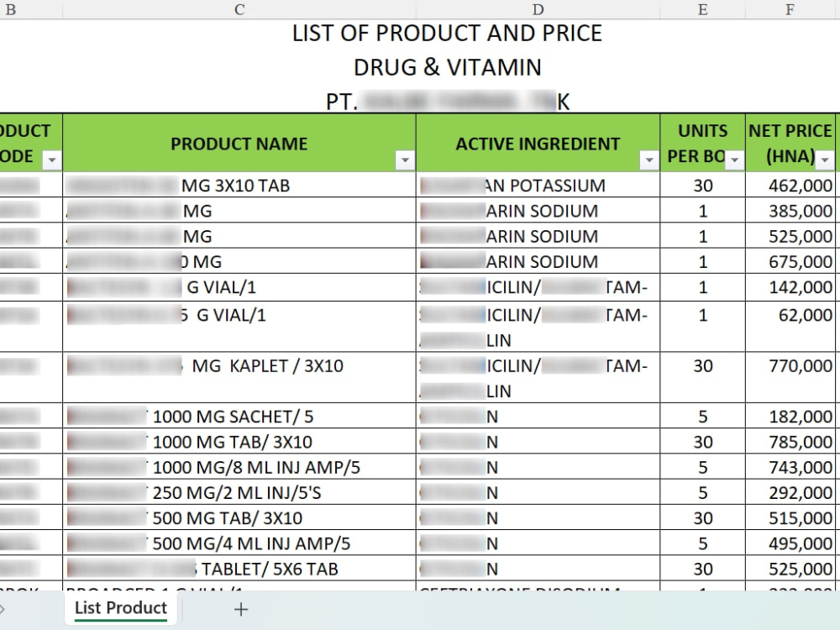Select units cell in MG KAPLET row
Viewport: 840px width, 630px height.
coord(703,377)
